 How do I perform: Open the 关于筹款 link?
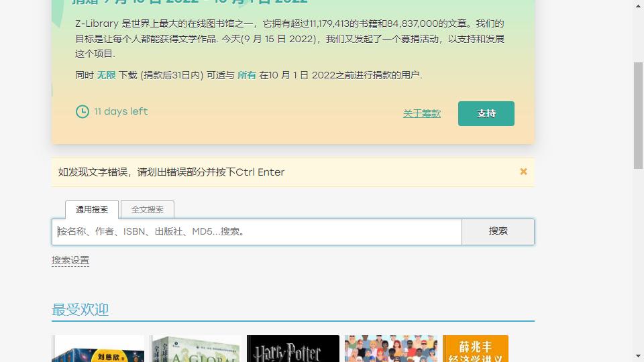[422, 114]
